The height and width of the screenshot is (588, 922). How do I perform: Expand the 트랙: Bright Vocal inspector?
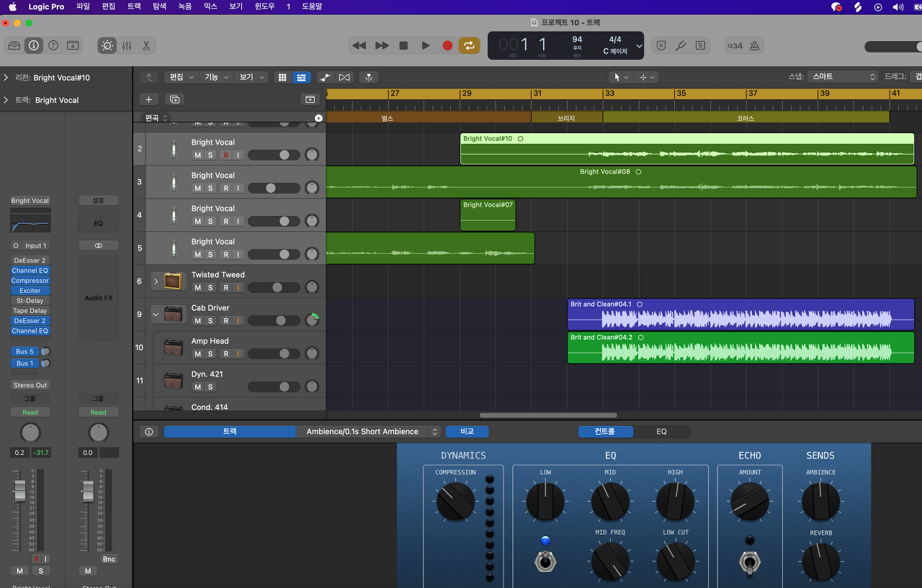click(6, 100)
